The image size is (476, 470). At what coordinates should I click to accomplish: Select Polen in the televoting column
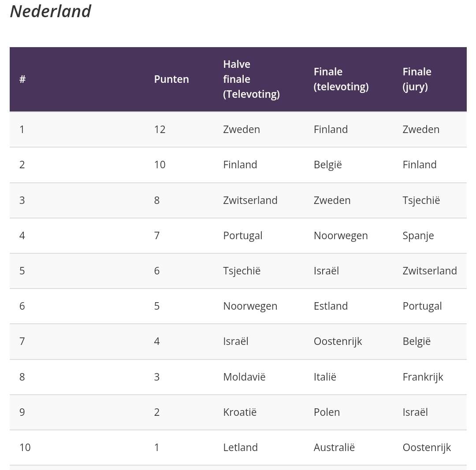pyautogui.click(x=327, y=412)
